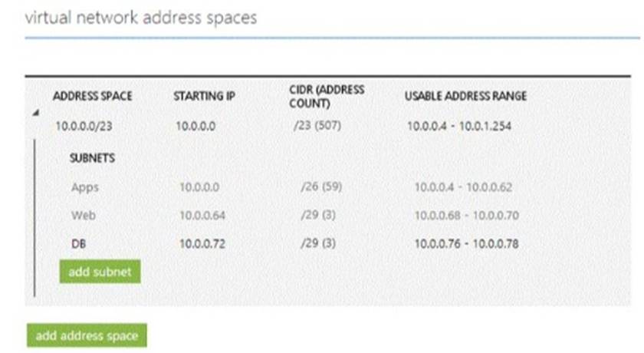
Task: Select the Apps subnet name
Action: [85, 187]
